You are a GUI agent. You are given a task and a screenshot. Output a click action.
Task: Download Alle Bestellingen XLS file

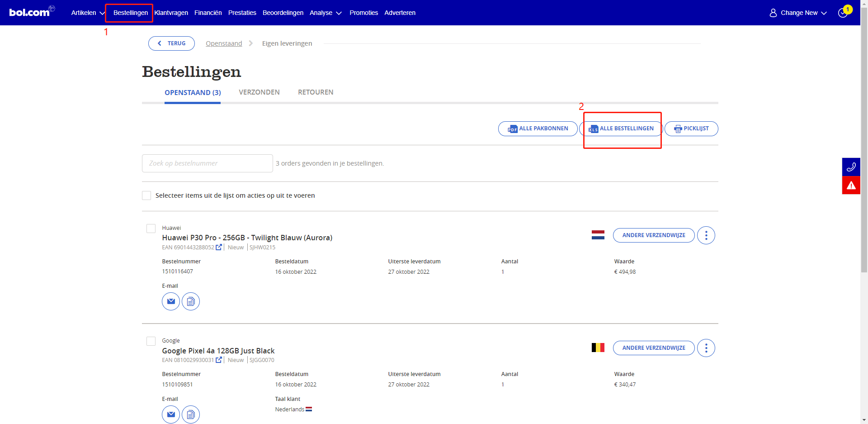coord(621,129)
